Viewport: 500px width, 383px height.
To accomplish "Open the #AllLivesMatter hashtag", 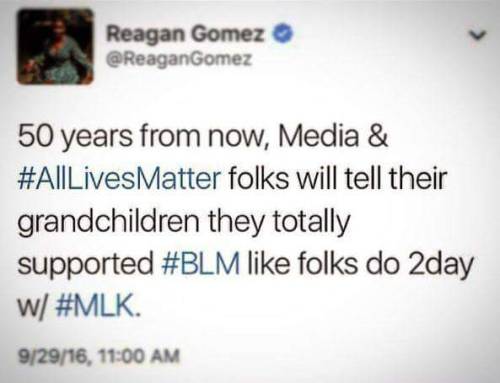I will (120, 178).
